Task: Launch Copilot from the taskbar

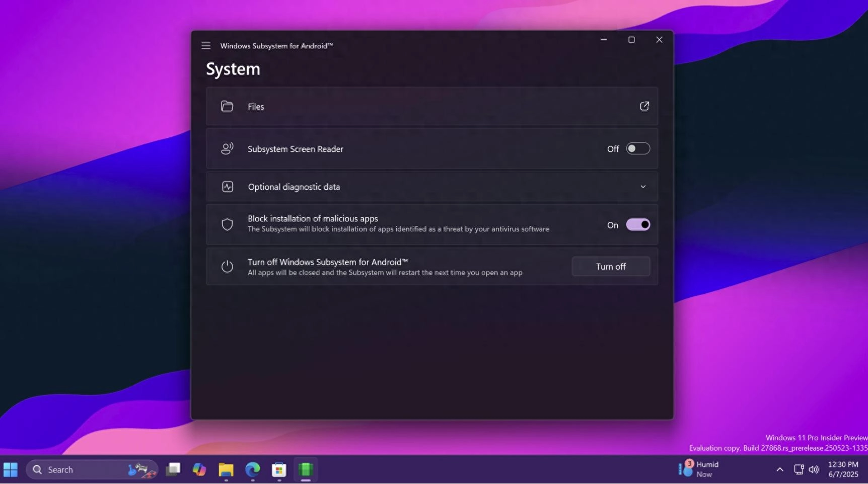Action: [x=199, y=469]
